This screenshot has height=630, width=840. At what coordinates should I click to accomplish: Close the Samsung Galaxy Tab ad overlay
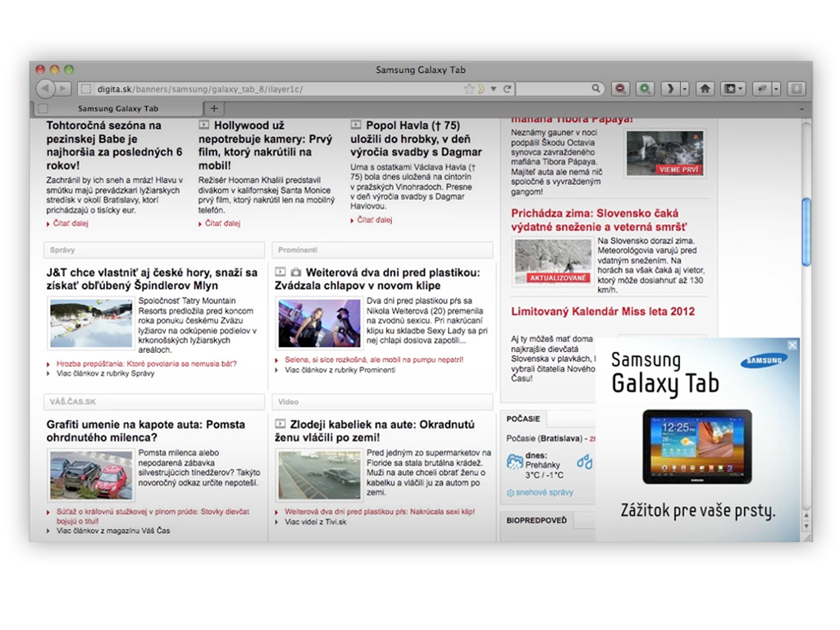[x=792, y=345]
